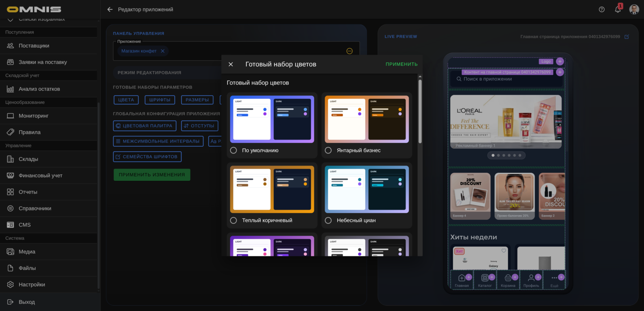Screen dimensions: 644x311
Task: Click the ПРИМЕНИТЬ ИЗМЕНЕНИЯ green button
Action: pos(152,175)
